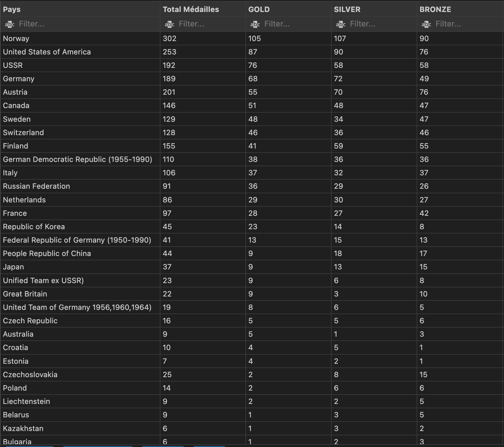Select the Australia country cell
Image resolution: width=504 pixels, height=447 pixels.
point(80,334)
